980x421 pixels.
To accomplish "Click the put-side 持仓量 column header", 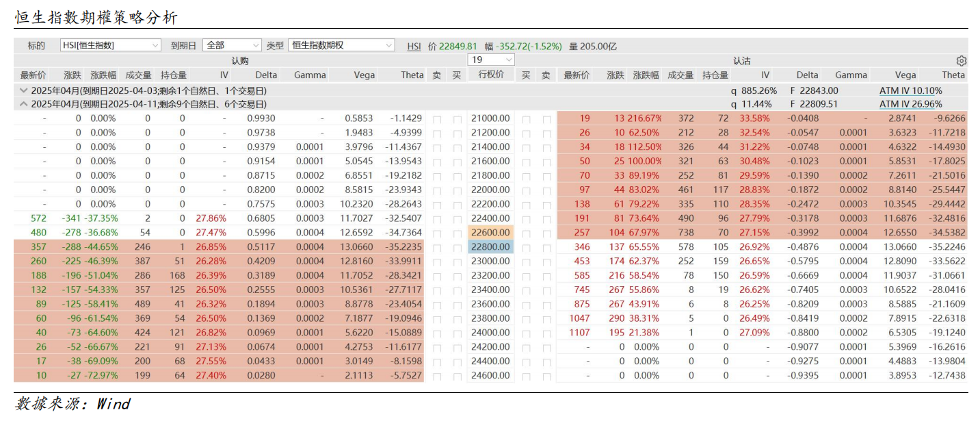I will (715, 75).
